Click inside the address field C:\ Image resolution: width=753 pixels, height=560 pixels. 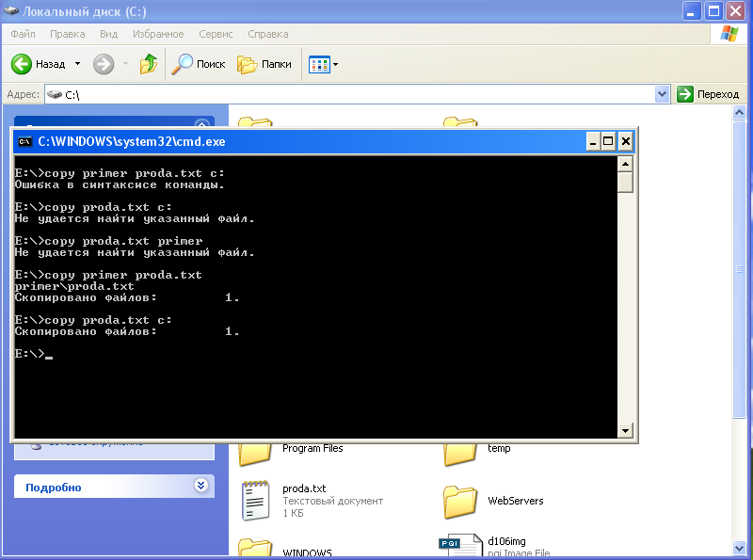[x=358, y=94]
